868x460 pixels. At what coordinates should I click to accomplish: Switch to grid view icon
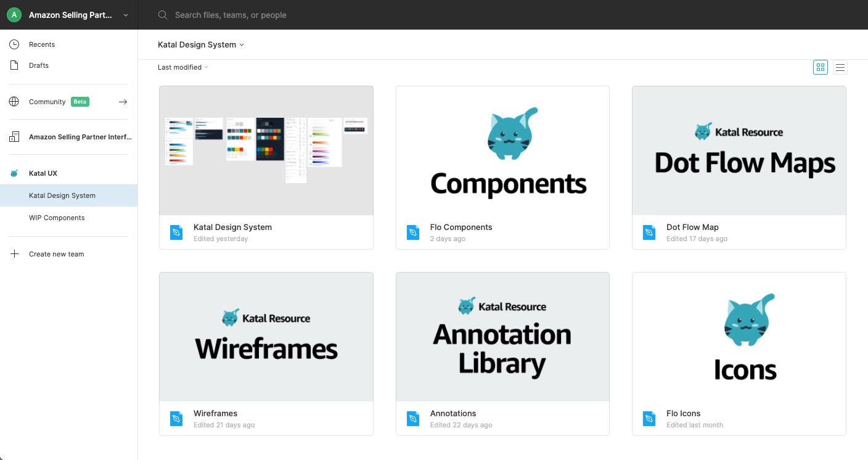pyautogui.click(x=821, y=67)
